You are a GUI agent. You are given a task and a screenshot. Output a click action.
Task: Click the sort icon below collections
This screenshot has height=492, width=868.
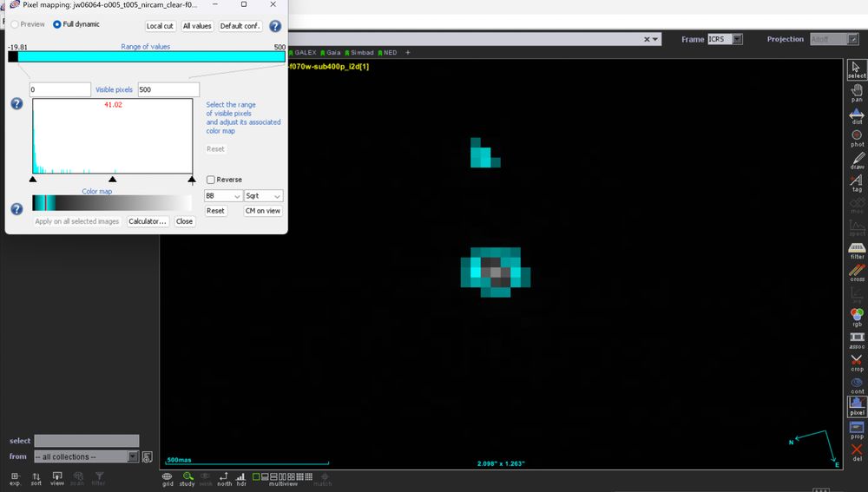36,479
